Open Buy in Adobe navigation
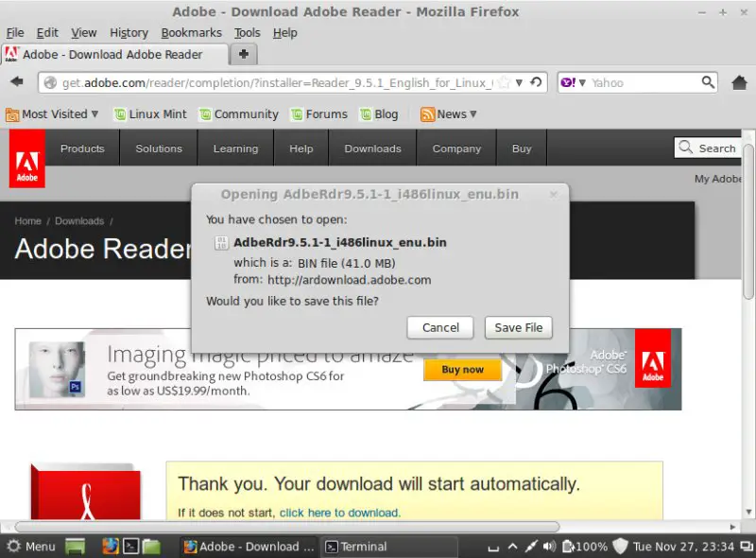This screenshot has width=756, height=558. tap(522, 148)
